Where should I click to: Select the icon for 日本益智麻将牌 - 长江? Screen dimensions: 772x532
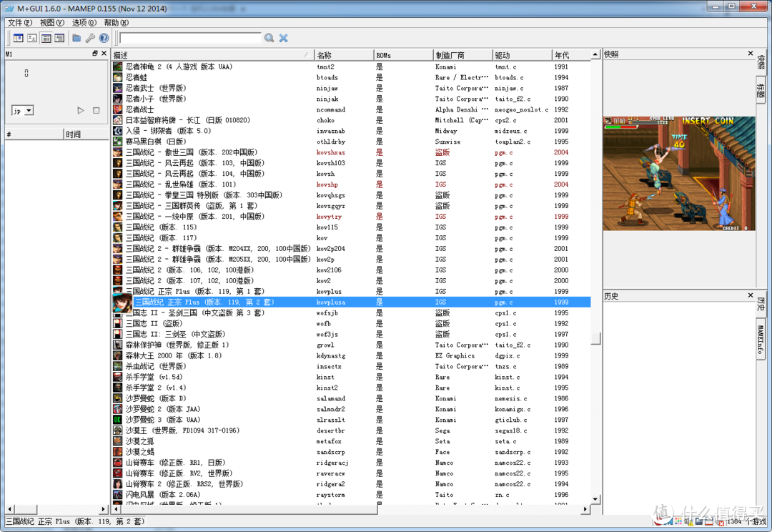118,120
